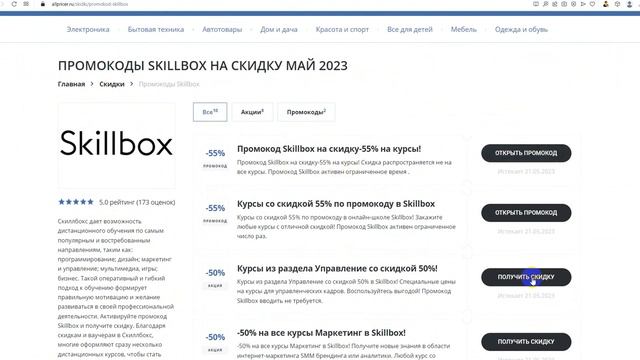The height and width of the screenshot is (360, 640).
Task: Click the cube extensions icon in toolbar
Action: (x=618, y=4)
